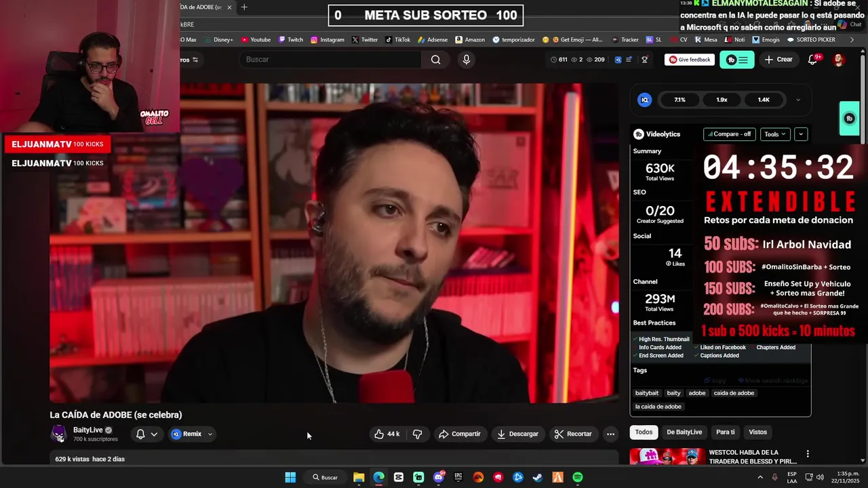Toggle Compare - off button
This screenshot has width=868, height=488.
[x=730, y=134]
